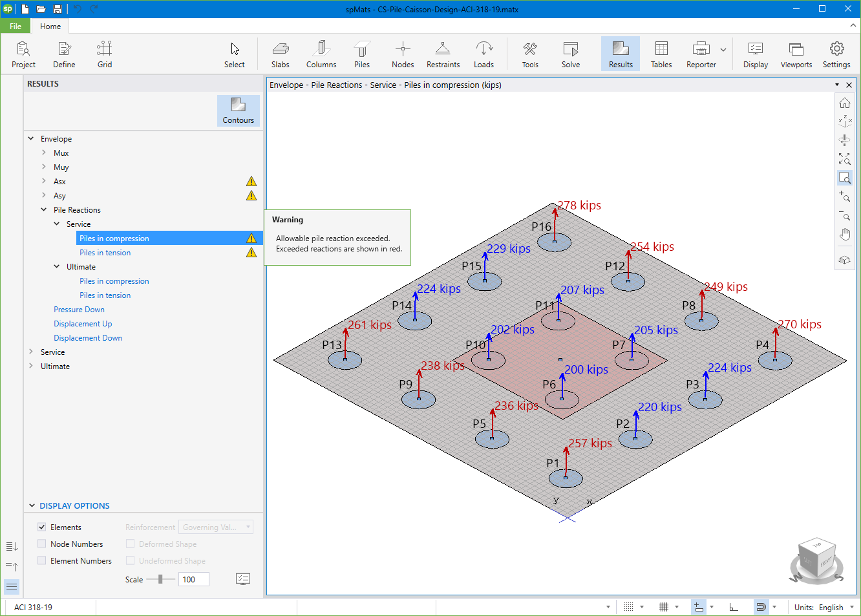Enable the Node Numbers checkbox

tap(42, 544)
